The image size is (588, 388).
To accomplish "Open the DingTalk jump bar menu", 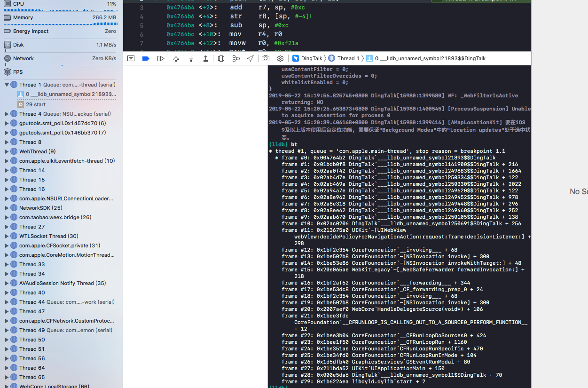I will tap(309, 58).
